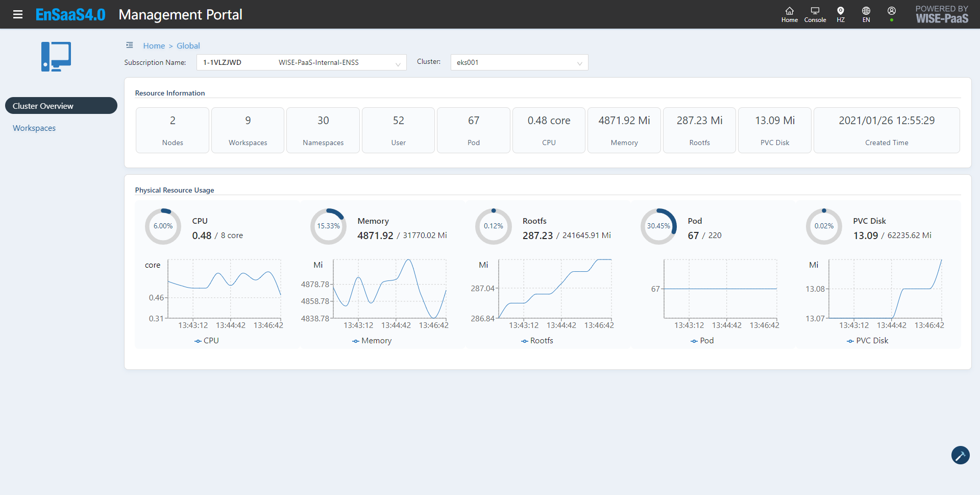Viewport: 980px width, 495px height.
Task: Open the EN language globe icon
Action: point(866,14)
